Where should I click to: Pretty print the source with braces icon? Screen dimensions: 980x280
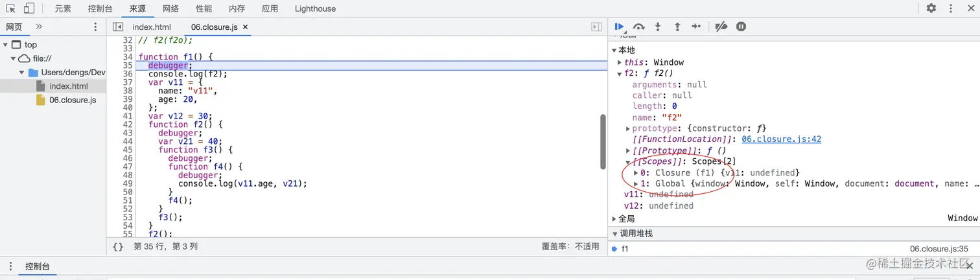point(118,246)
